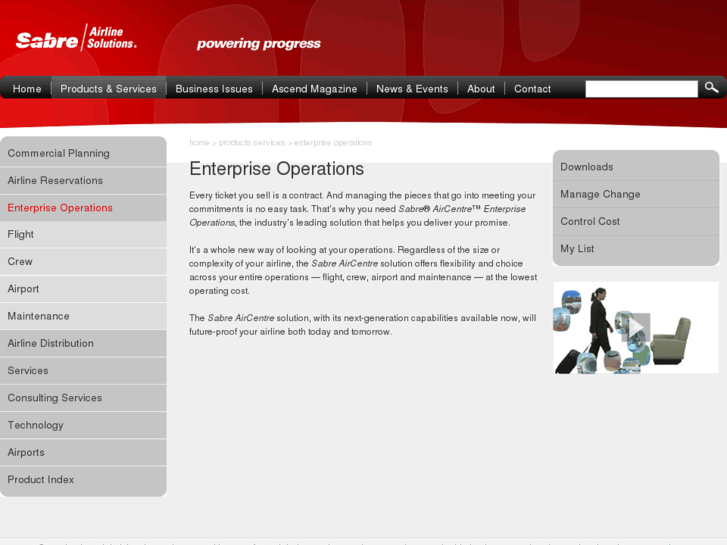Screen dimensions: 727x545
Task: Click the home breadcrumb link
Action: coord(199,143)
